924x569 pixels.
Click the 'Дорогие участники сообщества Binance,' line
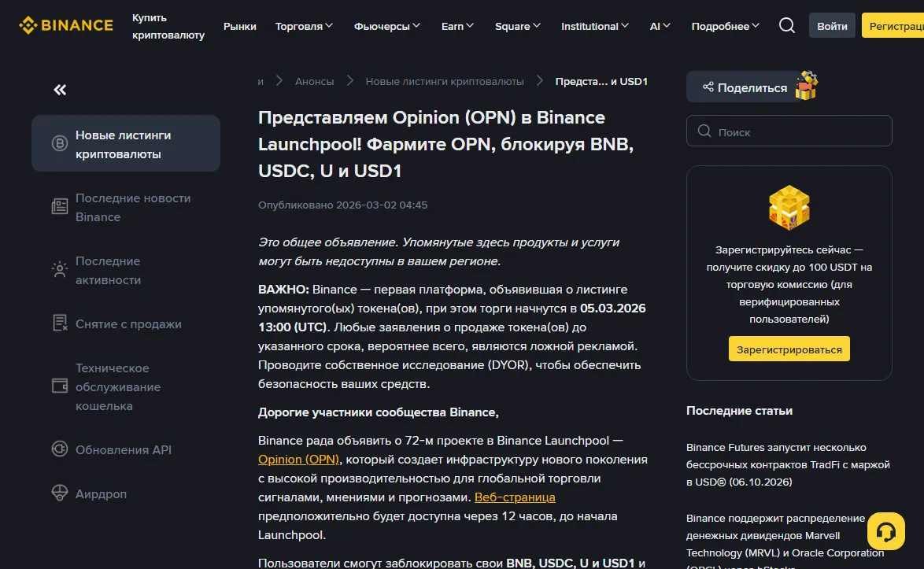[379, 412]
